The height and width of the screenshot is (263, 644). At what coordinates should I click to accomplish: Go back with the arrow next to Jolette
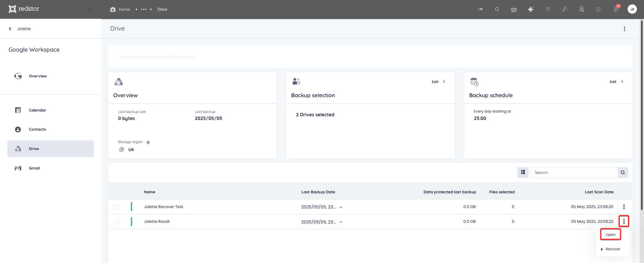click(x=10, y=29)
